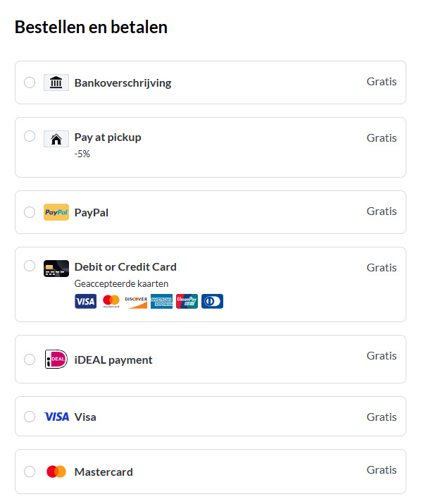Click the blue Visa logo in the Visa row
Image resolution: width=431 pixels, height=504 pixels.
(56, 417)
